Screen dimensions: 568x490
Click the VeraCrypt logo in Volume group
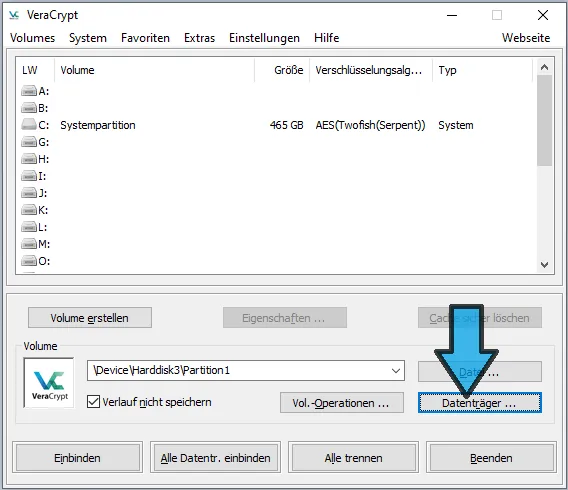point(49,383)
